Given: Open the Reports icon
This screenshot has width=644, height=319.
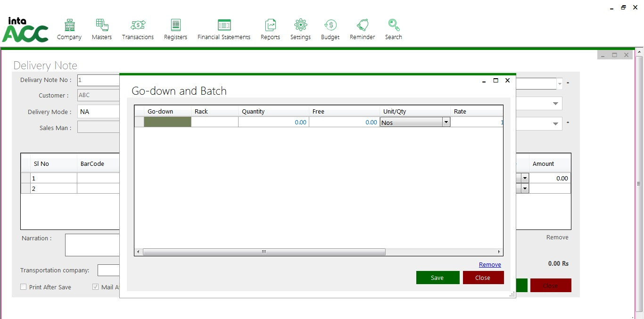Looking at the screenshot, I should click(x=270, y=25).
